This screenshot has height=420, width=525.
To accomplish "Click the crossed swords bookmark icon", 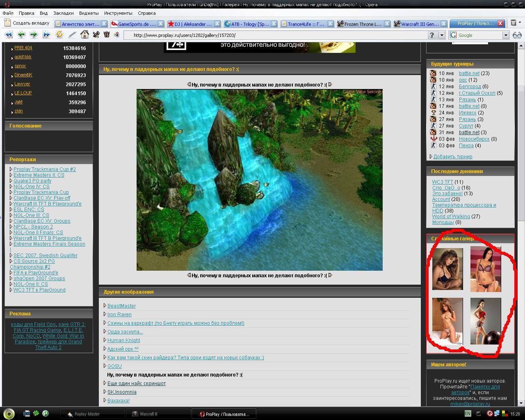I will click(x=96, y=35).
